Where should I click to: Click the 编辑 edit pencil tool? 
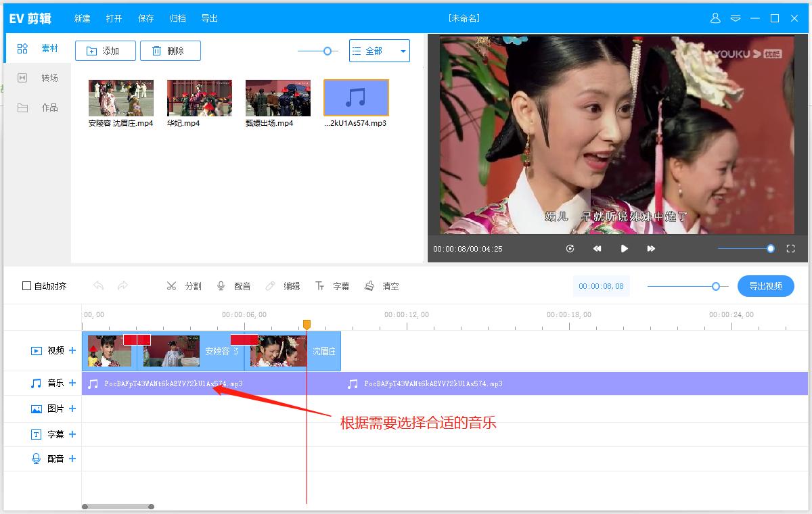[x=283, y=286]
